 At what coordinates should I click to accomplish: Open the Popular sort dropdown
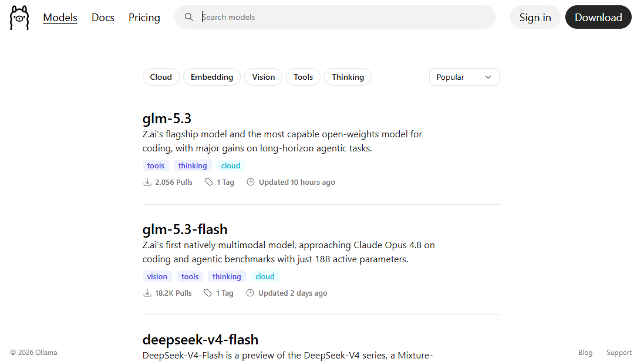point(464,77)
